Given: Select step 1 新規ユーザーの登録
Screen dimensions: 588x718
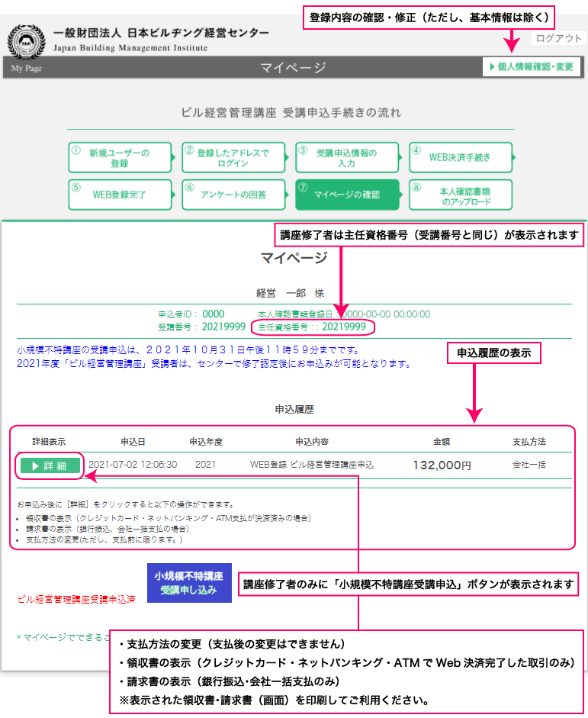Looking at the screenshot, I should click(120, 157).
